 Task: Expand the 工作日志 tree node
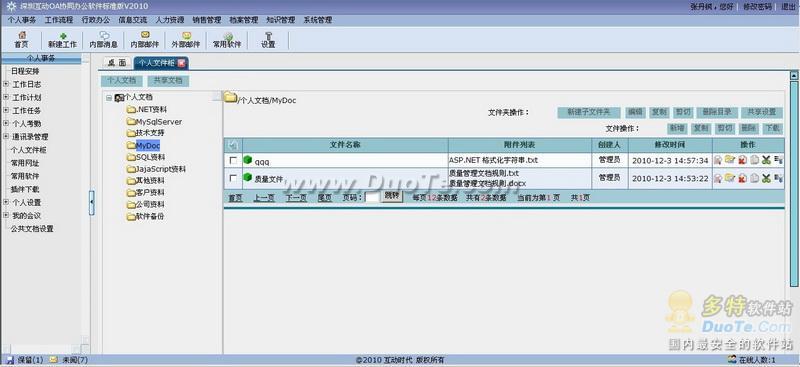point(6,84)
